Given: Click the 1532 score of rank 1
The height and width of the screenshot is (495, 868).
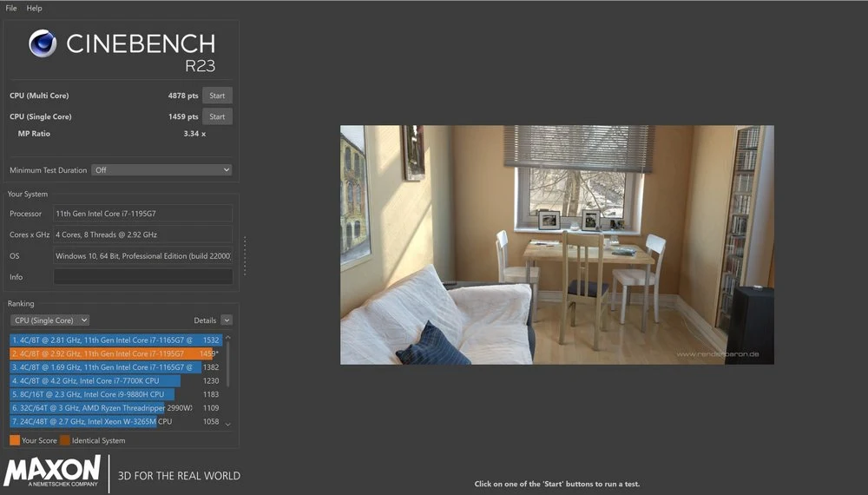Looking at the screenshot, I should (x=211, y=340).
